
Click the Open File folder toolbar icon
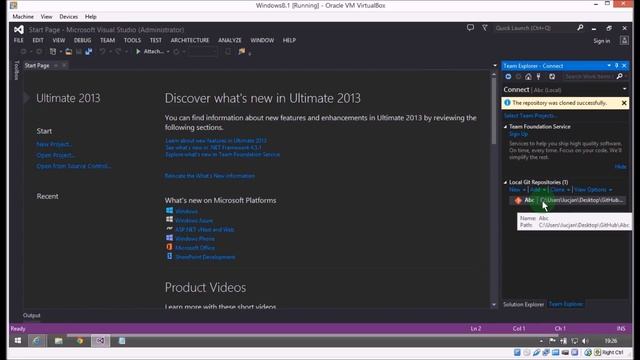pyautogui.click(x=69, y=51)
